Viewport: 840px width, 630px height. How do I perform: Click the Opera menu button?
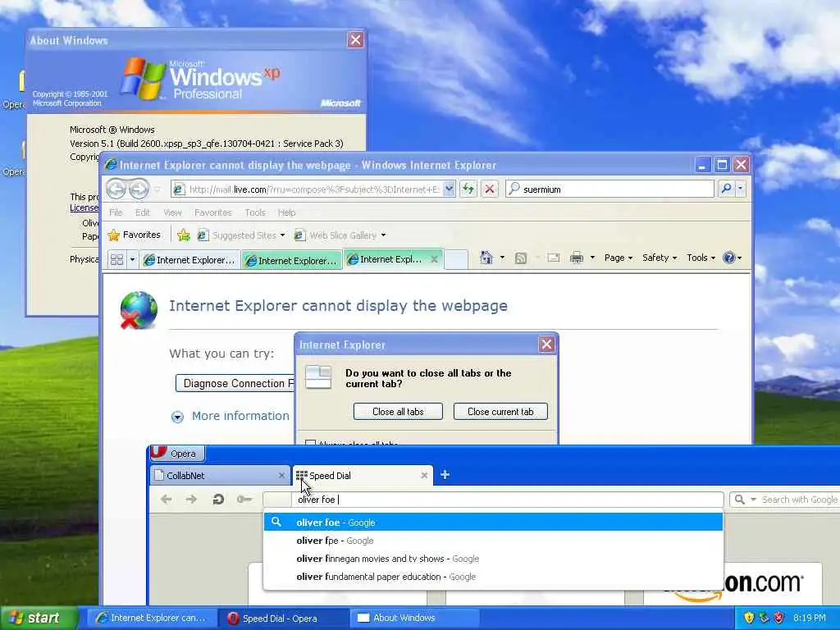[x=177, y=453]
